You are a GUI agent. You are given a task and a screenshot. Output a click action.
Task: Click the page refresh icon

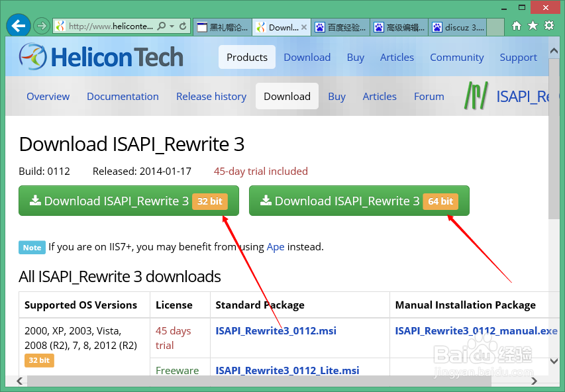coord(183,26)
